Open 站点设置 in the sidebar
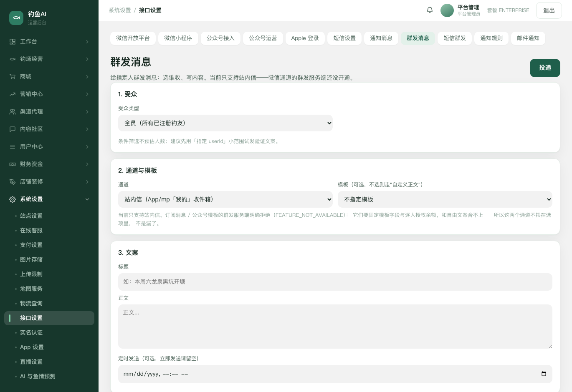The height and width of the screenshot is (392, 572). pos(49,216)
